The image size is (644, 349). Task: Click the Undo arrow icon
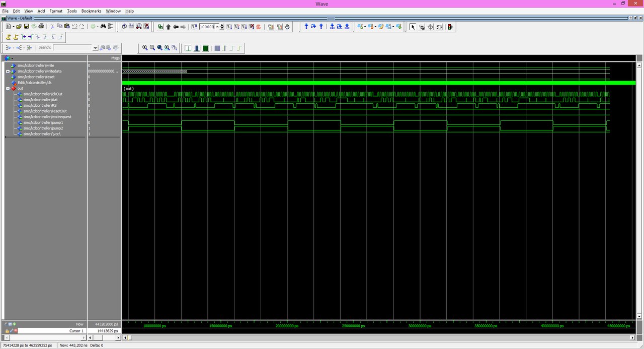(74, 27)
